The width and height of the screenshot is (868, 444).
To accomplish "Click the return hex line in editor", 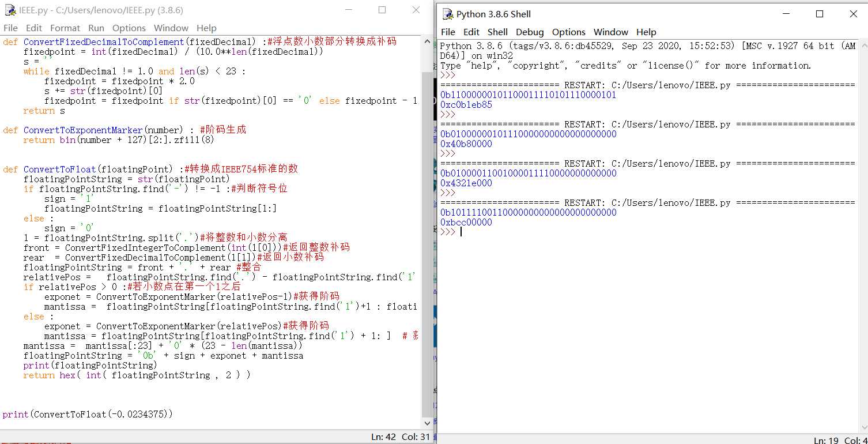I will (137, 375).
